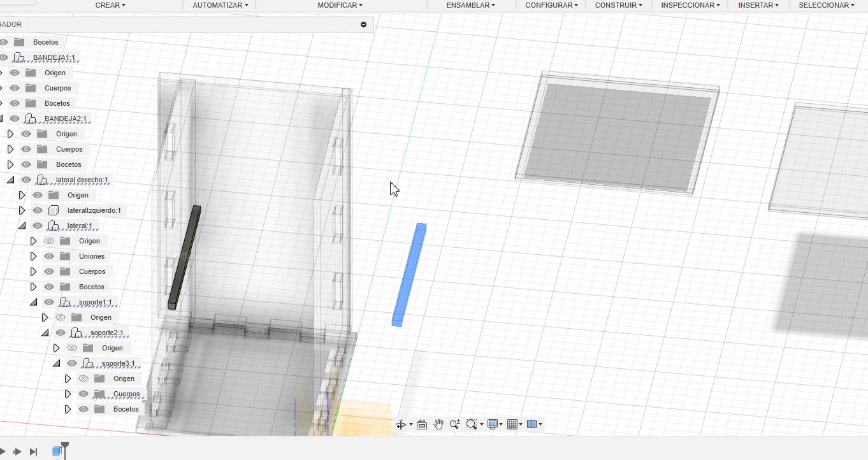Viewport: 868px width, 460px height.
Task: Open the Grid and Snaps dropdown arrow
Action: [x=521, y=424]
